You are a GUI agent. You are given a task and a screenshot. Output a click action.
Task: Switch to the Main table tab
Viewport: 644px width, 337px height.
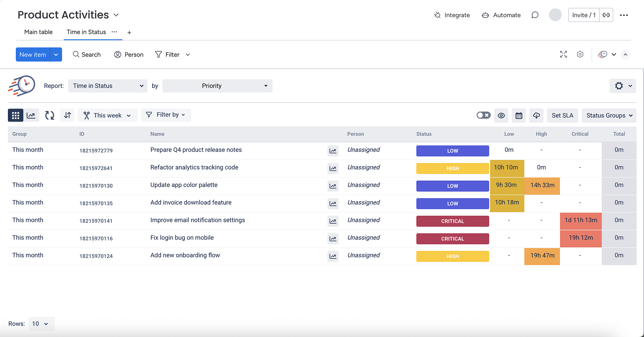pos(38,32)
